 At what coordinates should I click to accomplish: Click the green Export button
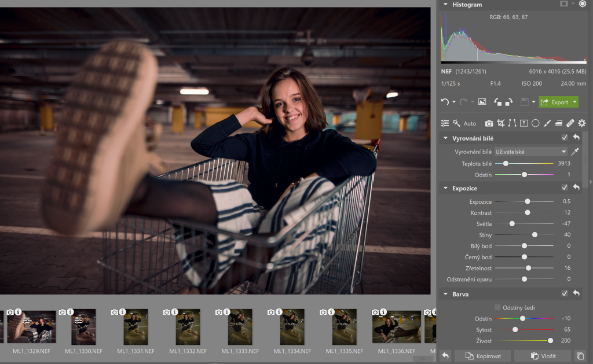pos(555,102)
